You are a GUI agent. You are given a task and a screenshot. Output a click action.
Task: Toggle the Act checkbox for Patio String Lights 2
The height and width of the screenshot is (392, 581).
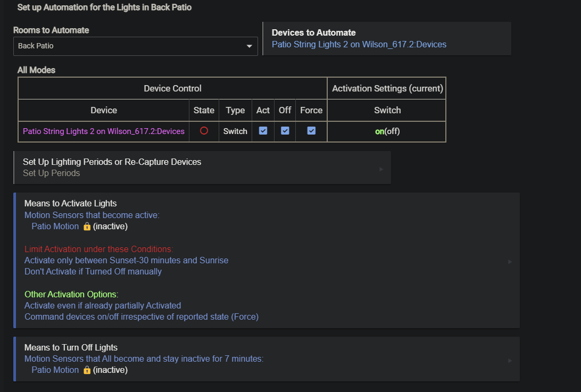click(263, 131)
